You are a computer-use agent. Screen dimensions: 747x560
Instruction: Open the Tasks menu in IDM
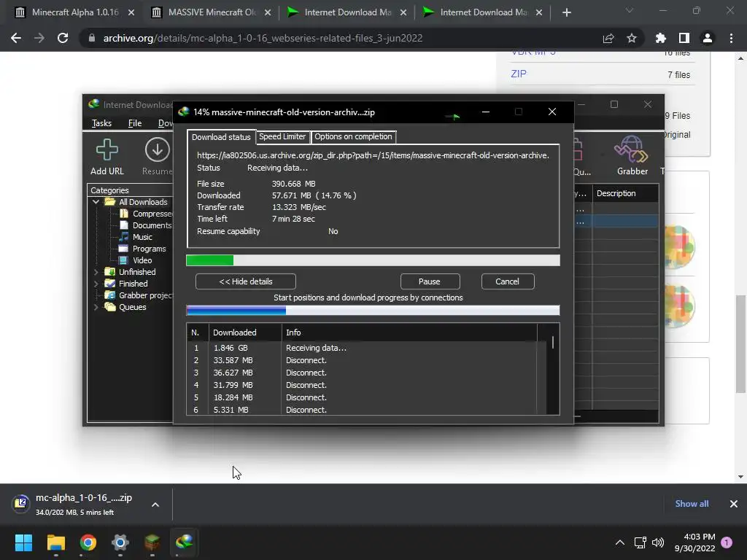coord(101,123)
